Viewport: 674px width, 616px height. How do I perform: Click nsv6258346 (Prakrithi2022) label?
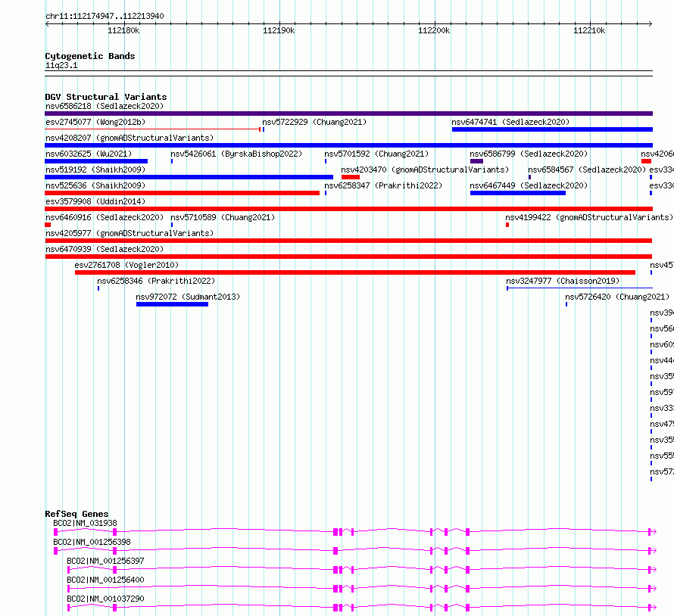(155, 281)
